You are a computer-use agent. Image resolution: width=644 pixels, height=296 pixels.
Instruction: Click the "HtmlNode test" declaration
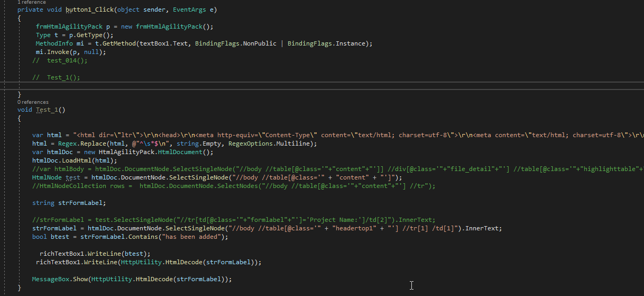coord(56,177)
